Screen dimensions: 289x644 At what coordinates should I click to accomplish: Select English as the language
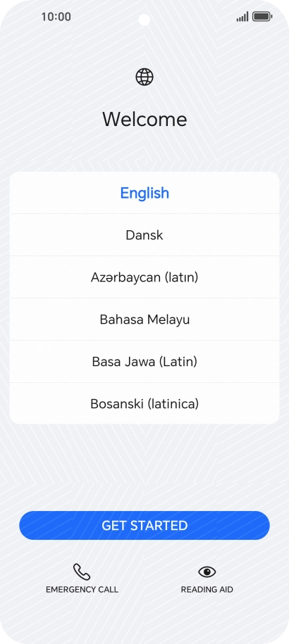(x=144, y=193)
